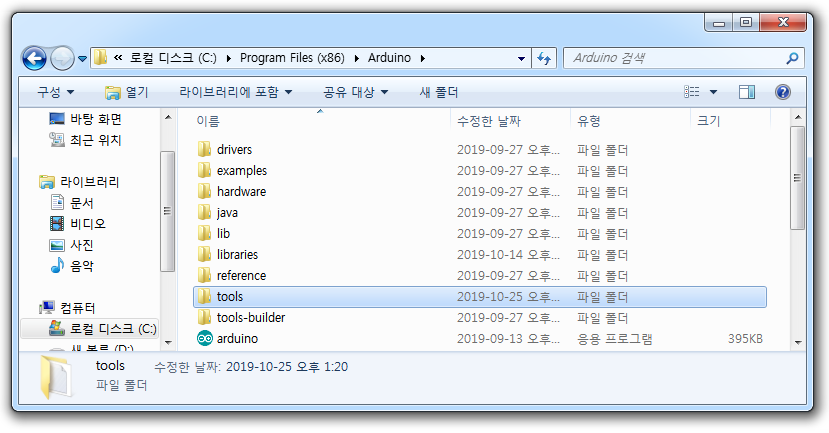Click the folder icon in the address bar
Viewport: 829px width, 433px height.
coord(100,58)
